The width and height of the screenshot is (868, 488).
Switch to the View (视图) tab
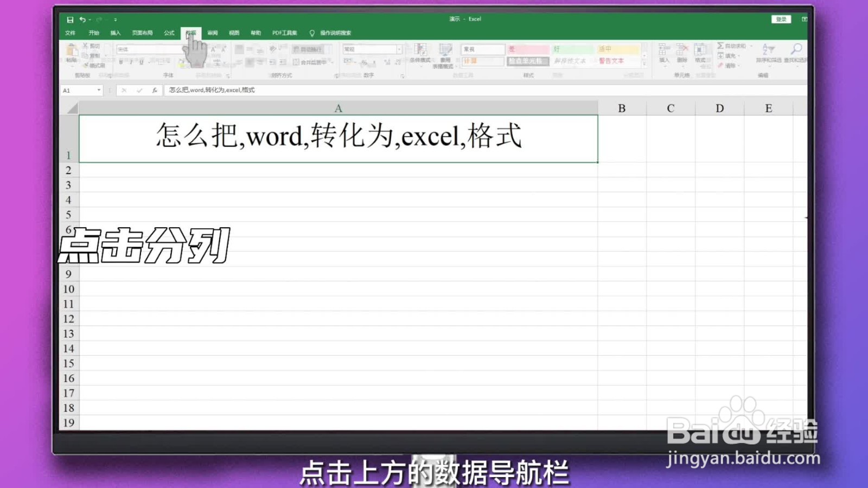[x=234, y=33]
